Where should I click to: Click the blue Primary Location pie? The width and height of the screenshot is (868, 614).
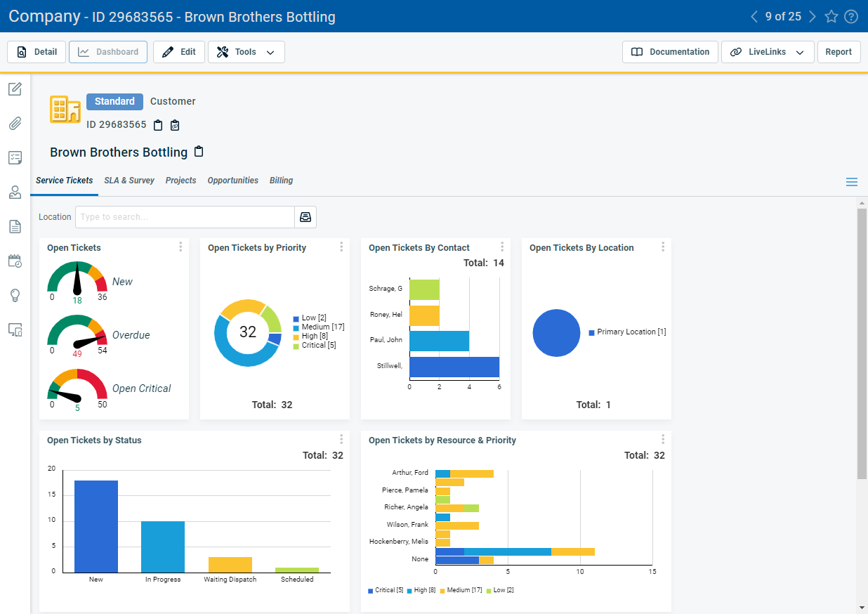point(557,332)
